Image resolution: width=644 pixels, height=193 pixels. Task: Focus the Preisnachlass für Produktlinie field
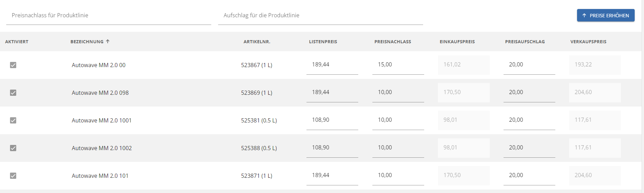[109, 16]
